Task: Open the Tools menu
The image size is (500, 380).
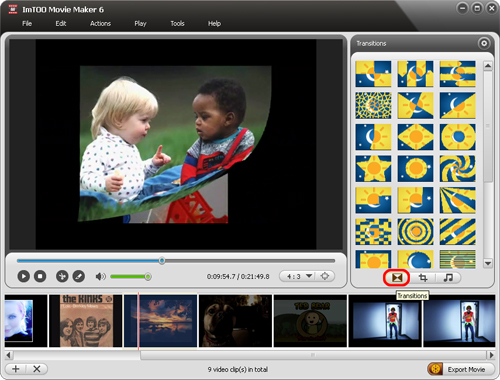Action: click(x=177, y=23)
